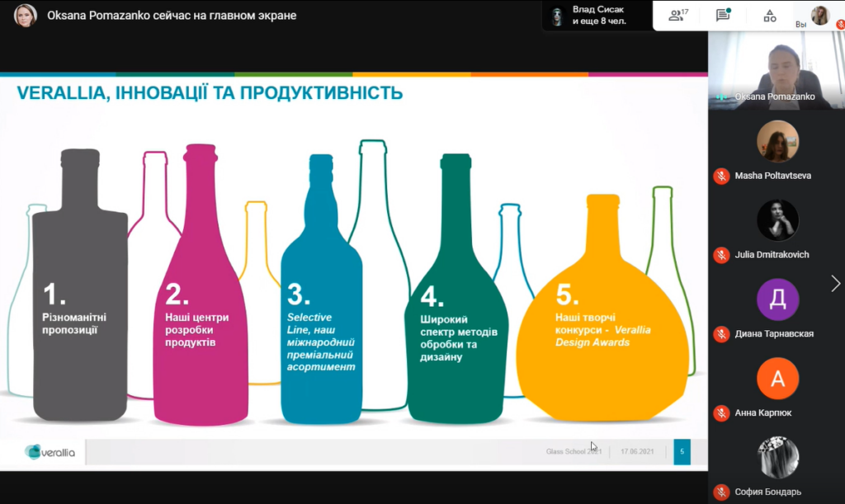Select Диана Тарнавская's purple Д avatar
845x504 pixels.
(777, 299)
